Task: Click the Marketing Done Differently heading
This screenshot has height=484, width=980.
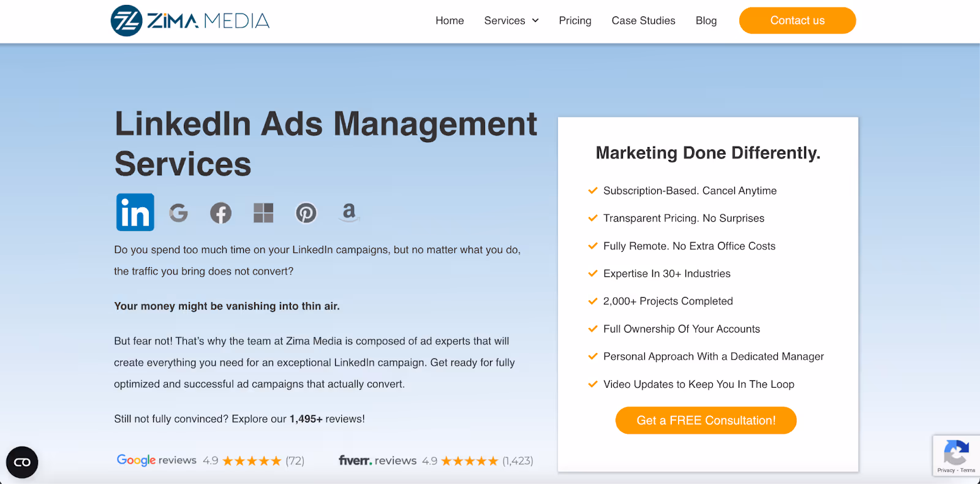Action: [708, 153]
